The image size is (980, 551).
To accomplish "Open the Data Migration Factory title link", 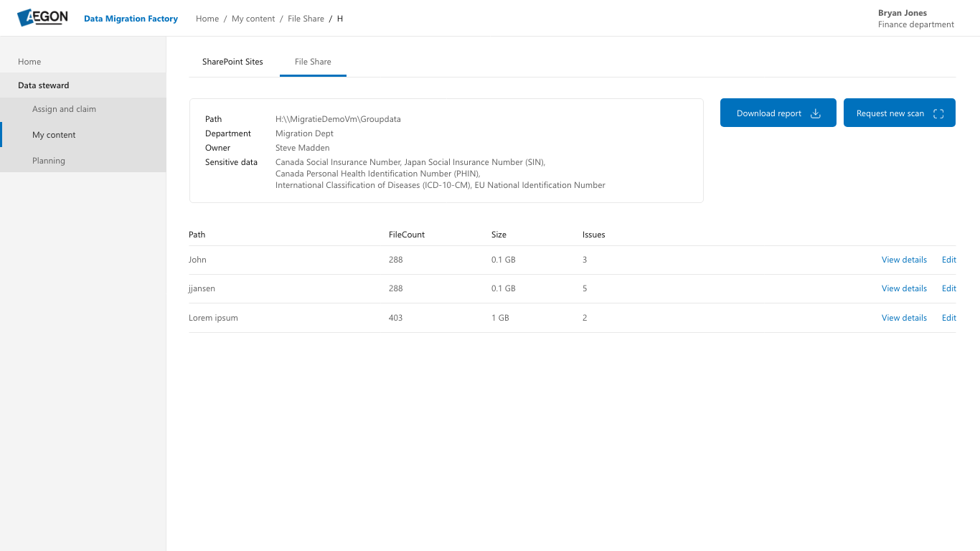I will click(131, 19).
